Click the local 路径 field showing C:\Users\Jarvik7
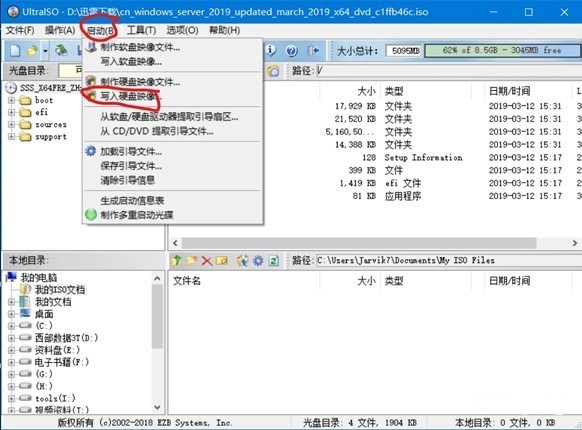The image size is (582, 430). click(448, 260)
